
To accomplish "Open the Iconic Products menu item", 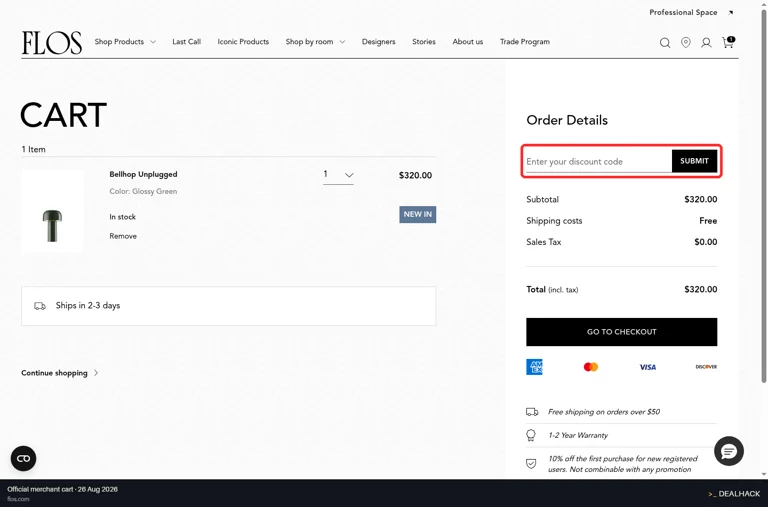I will coord(243,42).
